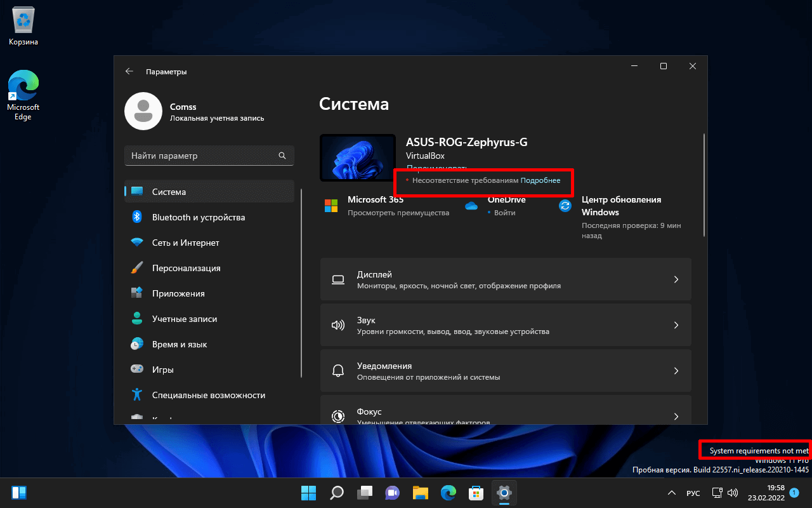Click the volume icon in system tray
This screenshot has width=812, height=508.
pyautogui.click(x=733, y=493)
